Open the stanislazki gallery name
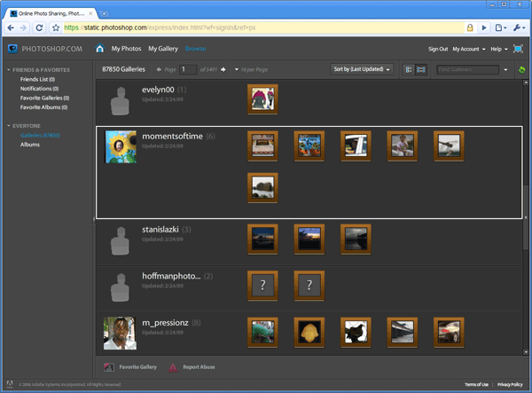 pos(160,230)
